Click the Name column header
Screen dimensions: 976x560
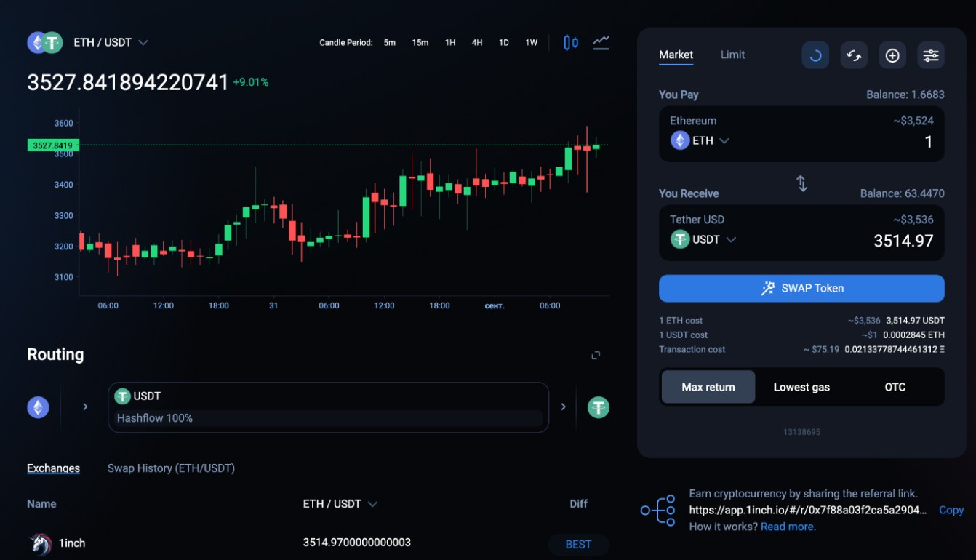click(41, 503)
